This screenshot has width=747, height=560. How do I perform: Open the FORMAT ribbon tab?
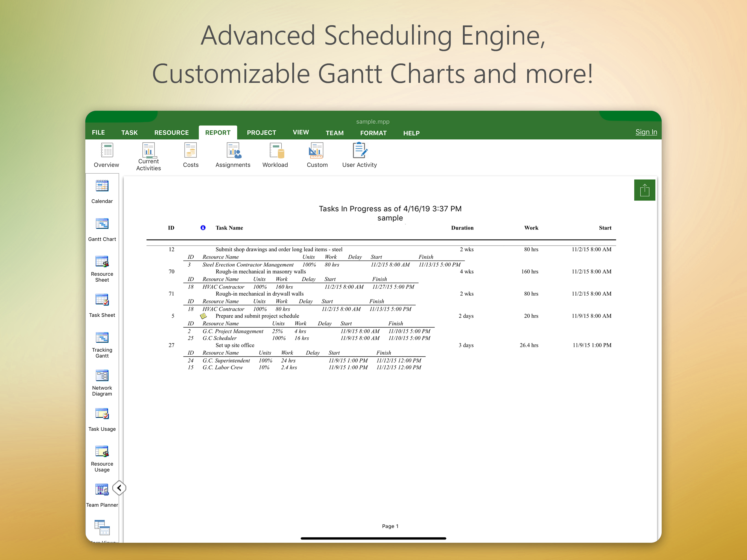(x=373, y=133)
